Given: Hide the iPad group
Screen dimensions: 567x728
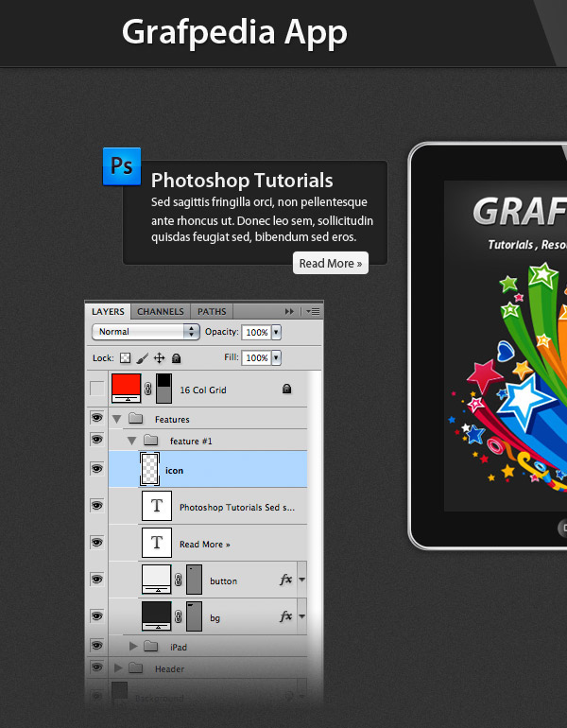Looking at the screenshot, I should (x=96, y=646).
